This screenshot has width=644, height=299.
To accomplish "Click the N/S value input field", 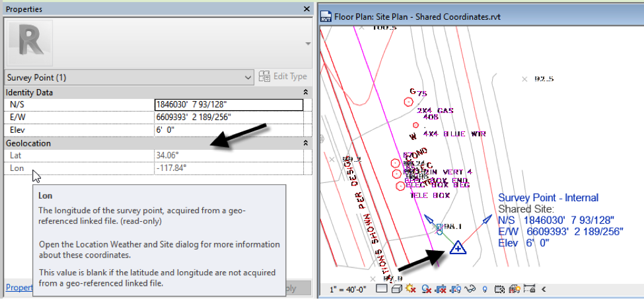I will [228, 105].
